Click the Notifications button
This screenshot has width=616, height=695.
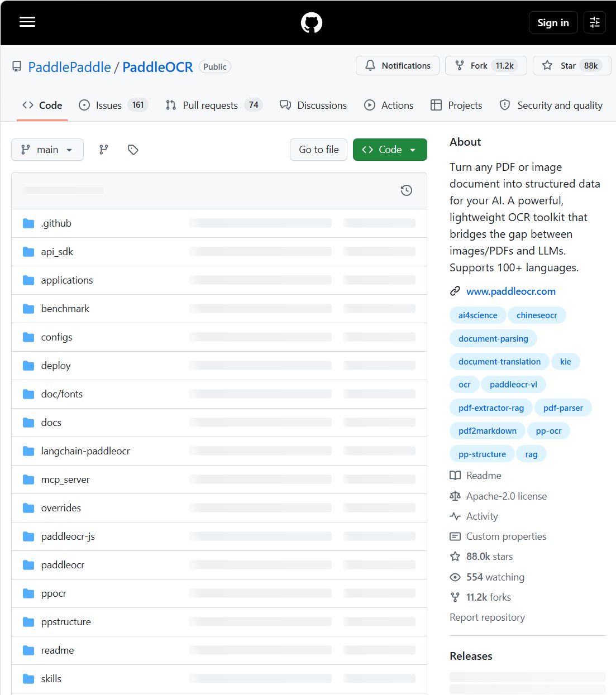(398, 66)
